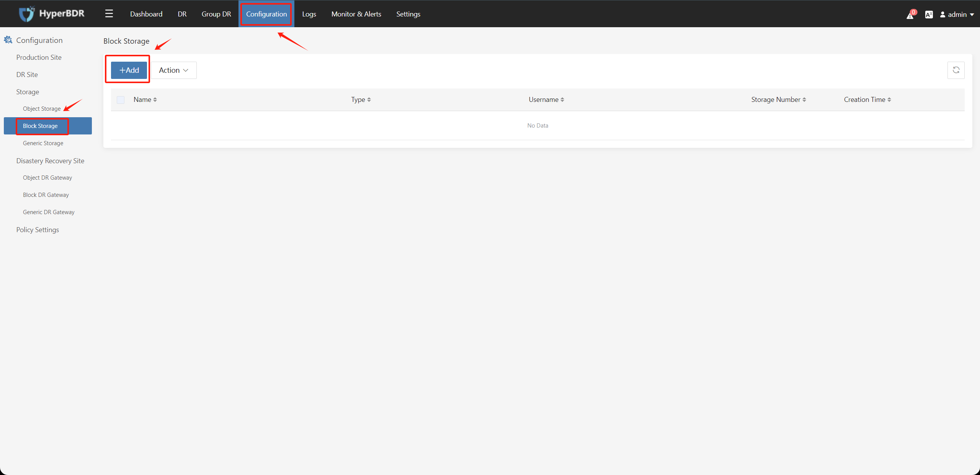Image resolution: width=980 pixels, height=475 pixels.
Task: Select the Object Storage sidebar item
Action: point(42,108)
